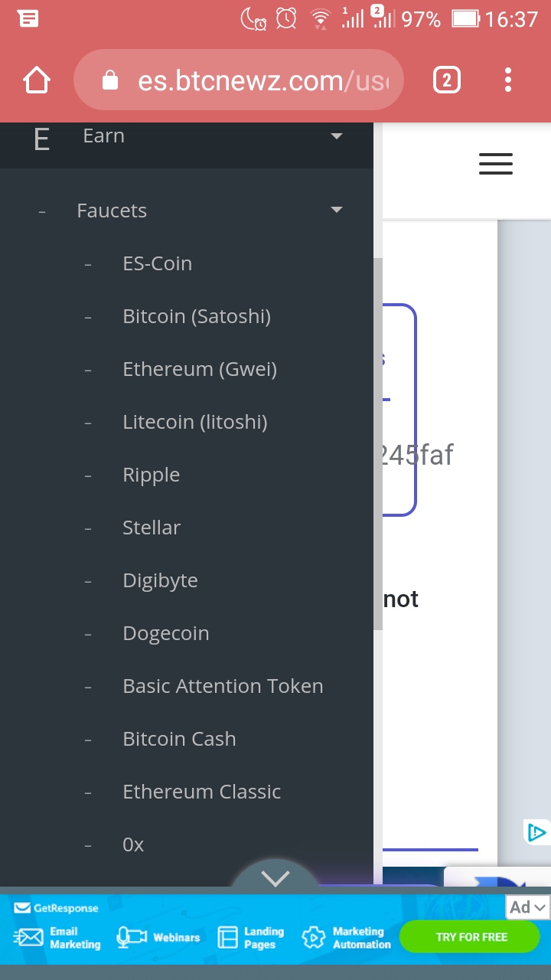Select the Ethereum Classic faucet
The width and height of the screenshot is (551, 980).
[x=201, y=792]
